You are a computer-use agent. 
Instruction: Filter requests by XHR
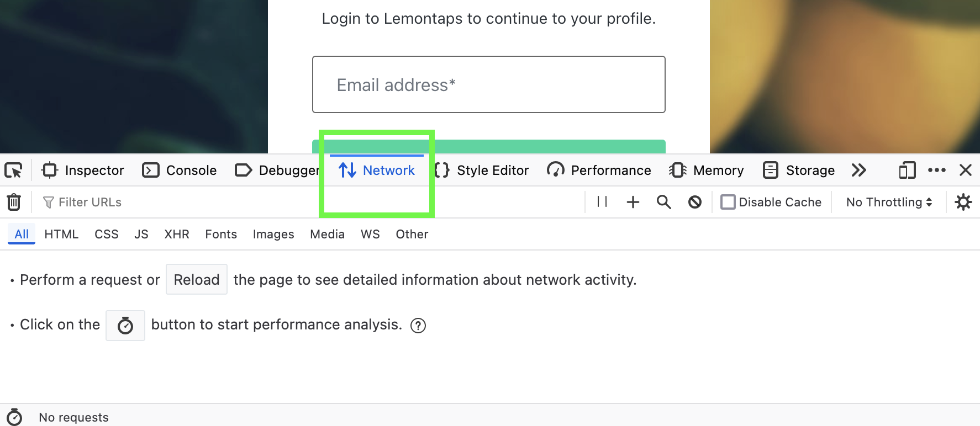pyautogui.click(x=177, y=235)
